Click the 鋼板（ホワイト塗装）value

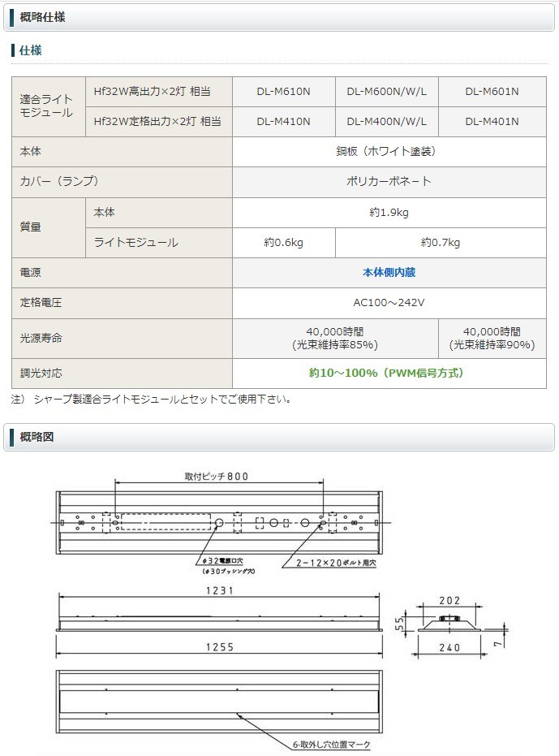[389, 151]
